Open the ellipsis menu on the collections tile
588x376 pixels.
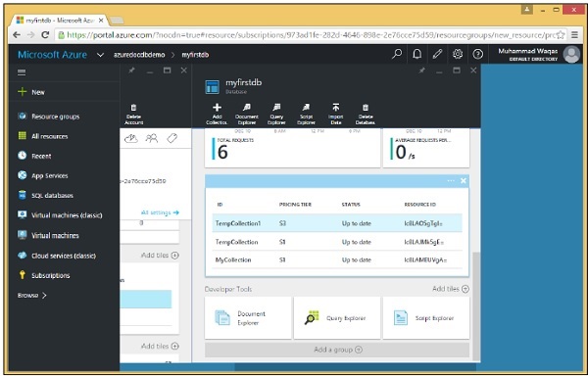tap(451, 180)
